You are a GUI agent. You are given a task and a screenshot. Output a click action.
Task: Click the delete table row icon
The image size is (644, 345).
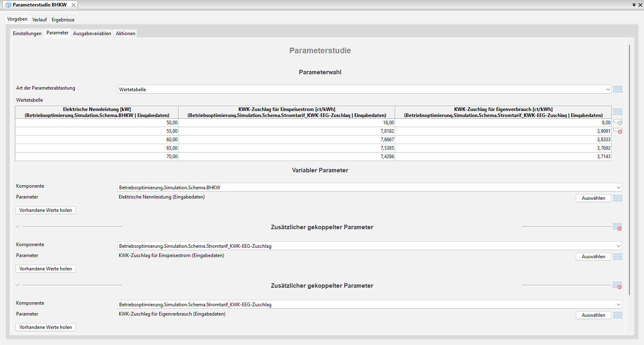[618, 131]
